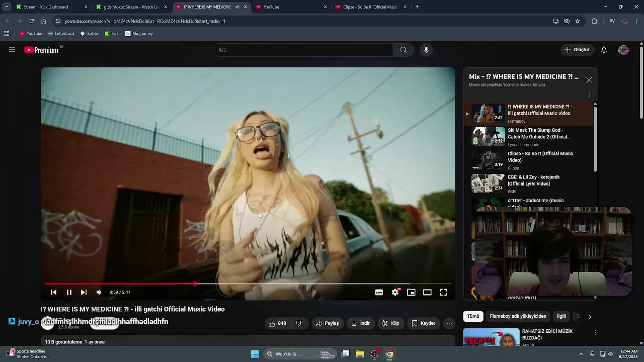The image size is (644, 362).
Task: Open the Kick bookmark
Action: 111,34
